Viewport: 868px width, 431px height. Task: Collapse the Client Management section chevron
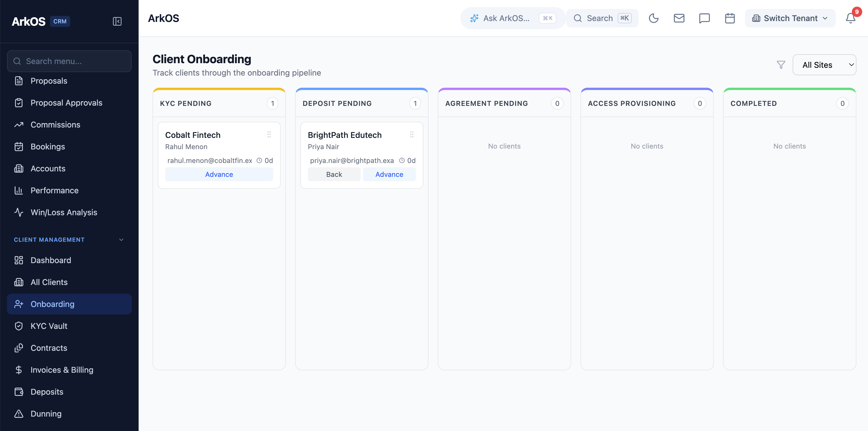coord(121,240)
